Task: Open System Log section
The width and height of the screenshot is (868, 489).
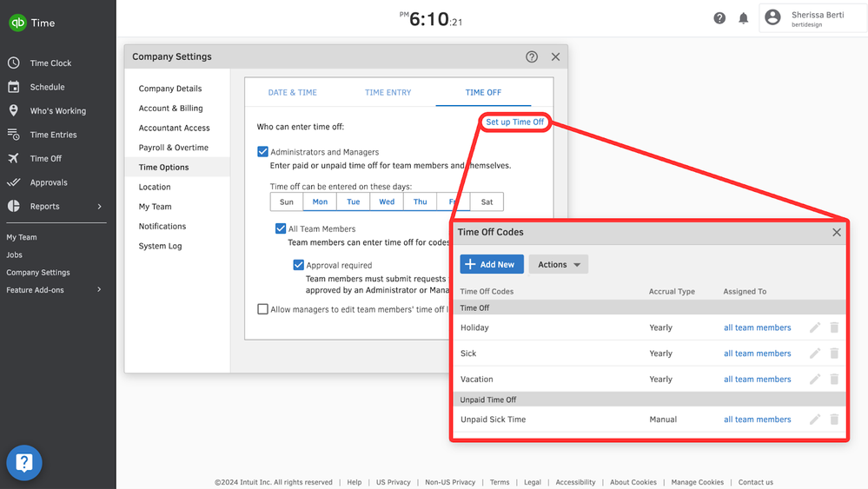Action: 160,246
